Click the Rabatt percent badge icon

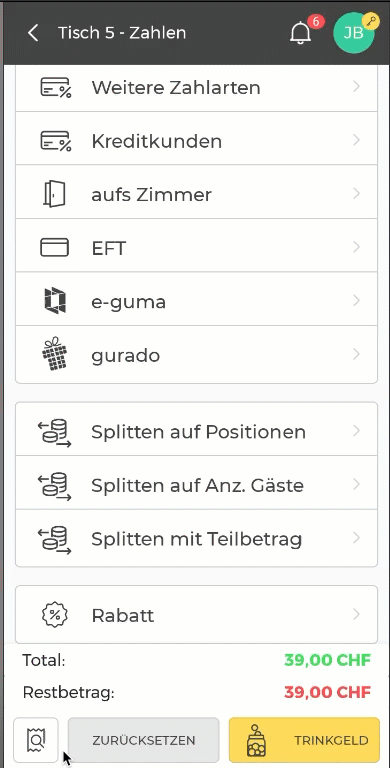coord(55,615)
